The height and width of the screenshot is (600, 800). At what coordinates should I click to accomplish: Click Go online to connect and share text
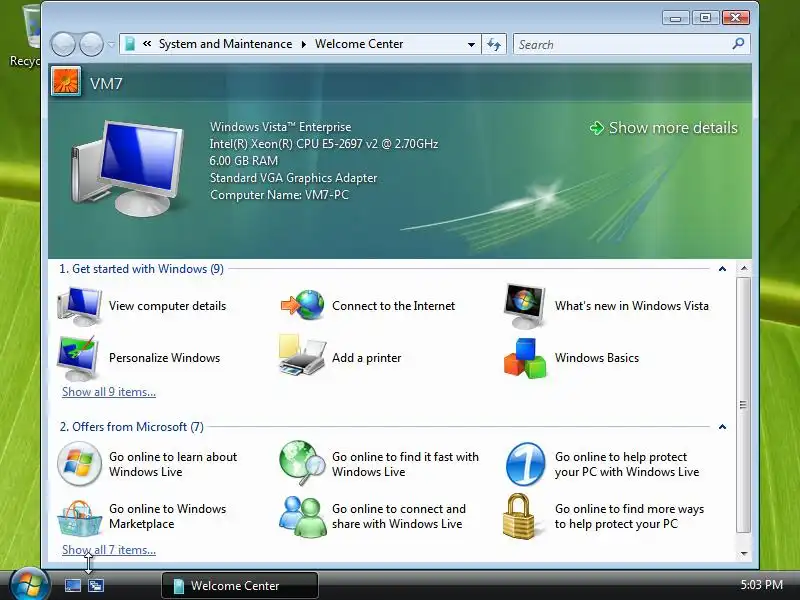click(398, 516)
